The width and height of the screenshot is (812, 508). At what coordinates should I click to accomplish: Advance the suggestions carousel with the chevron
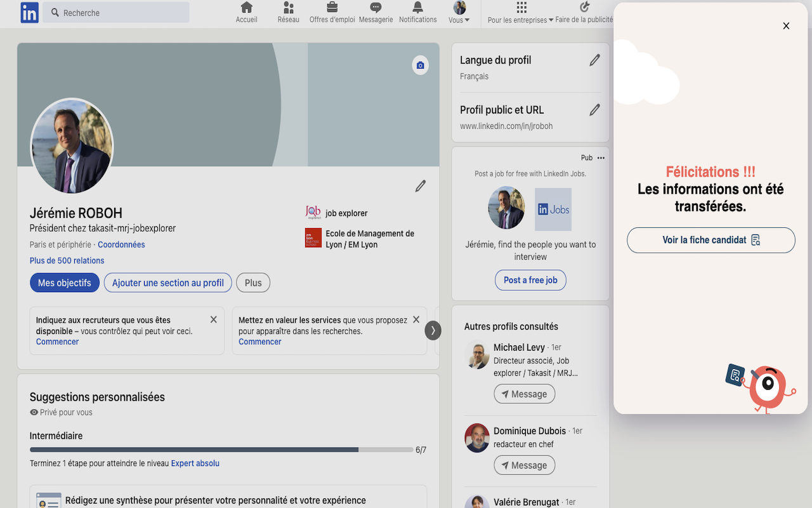click(433, 330)
